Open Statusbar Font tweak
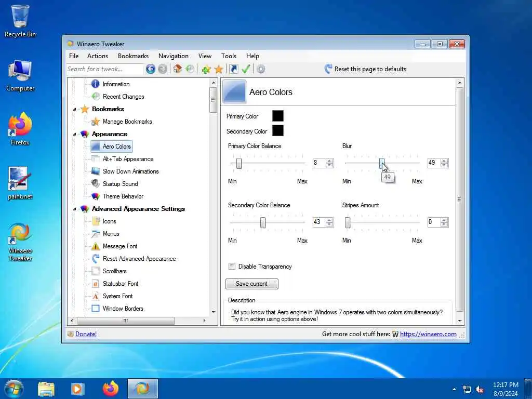The width and height of the screenshot is (532, 399). (121, 284)
